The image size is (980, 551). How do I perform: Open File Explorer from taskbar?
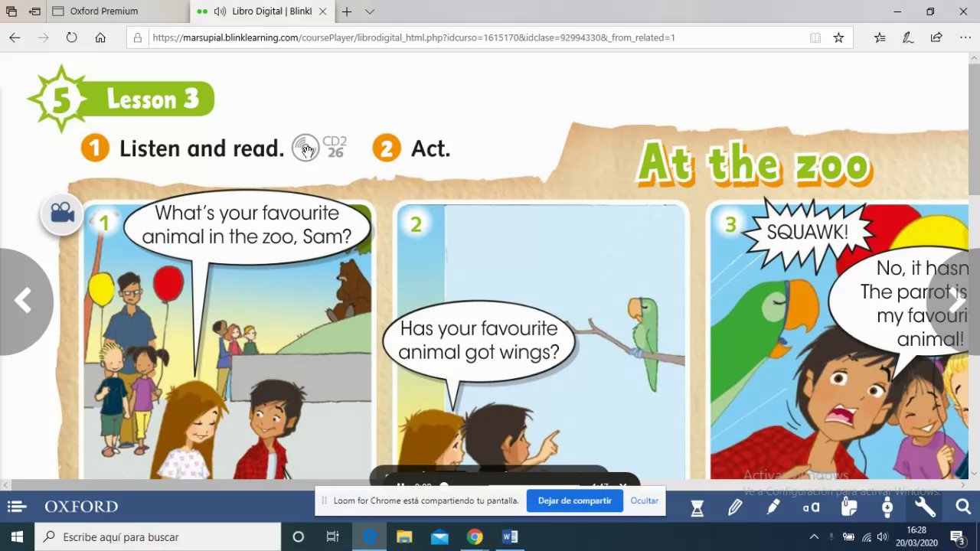pyautogui.click(x=404, y=537)
